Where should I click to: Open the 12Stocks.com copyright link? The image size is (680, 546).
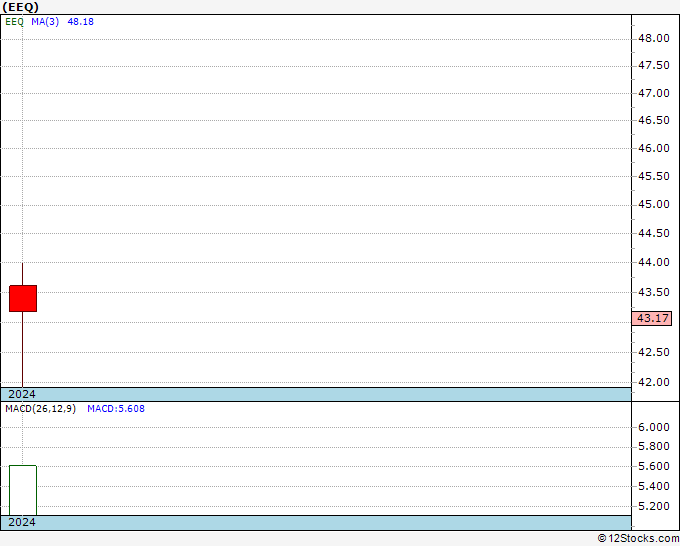click(x=638, y=538)
